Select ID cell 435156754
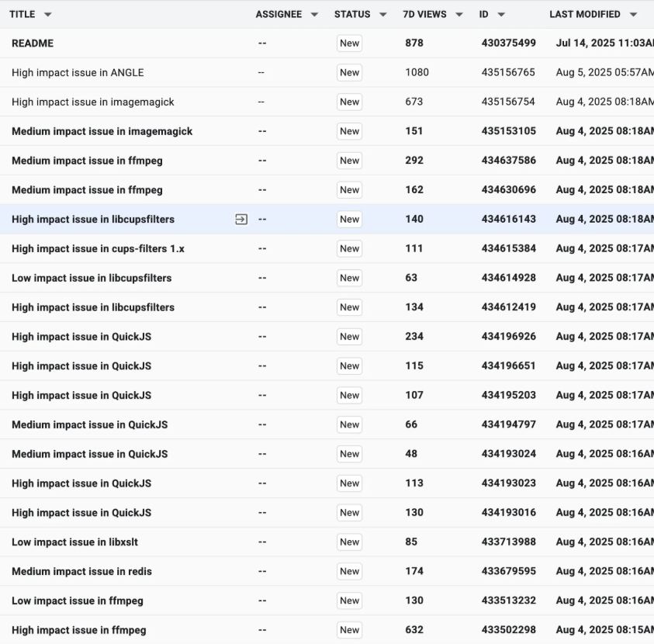This screenshot has height=644, width=654. tap(508, 102)
